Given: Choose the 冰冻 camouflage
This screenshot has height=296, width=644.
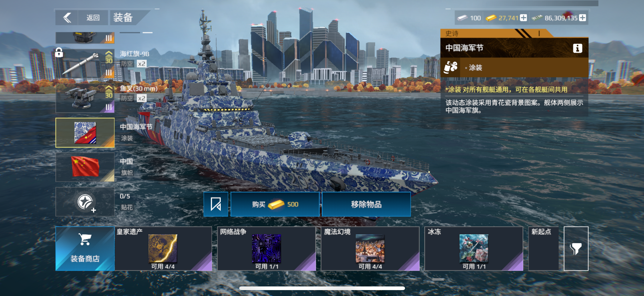Looking at the screenshot, I should (x=474, y=249).
